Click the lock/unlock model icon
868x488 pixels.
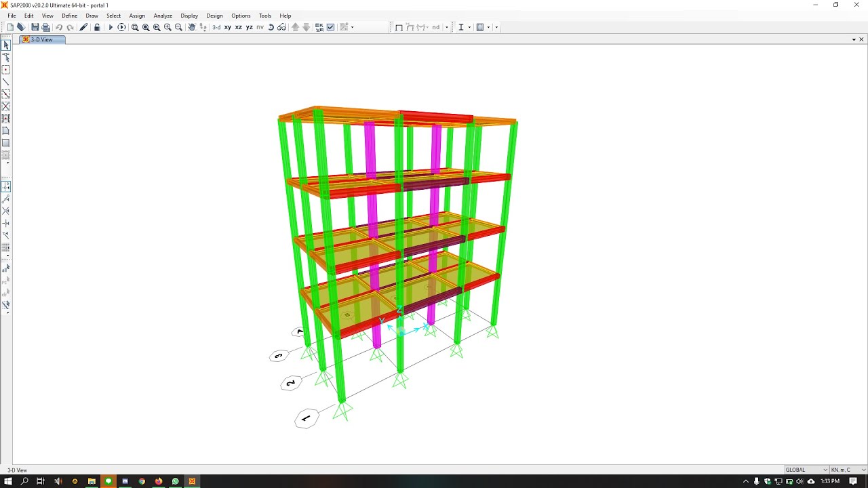97,27
